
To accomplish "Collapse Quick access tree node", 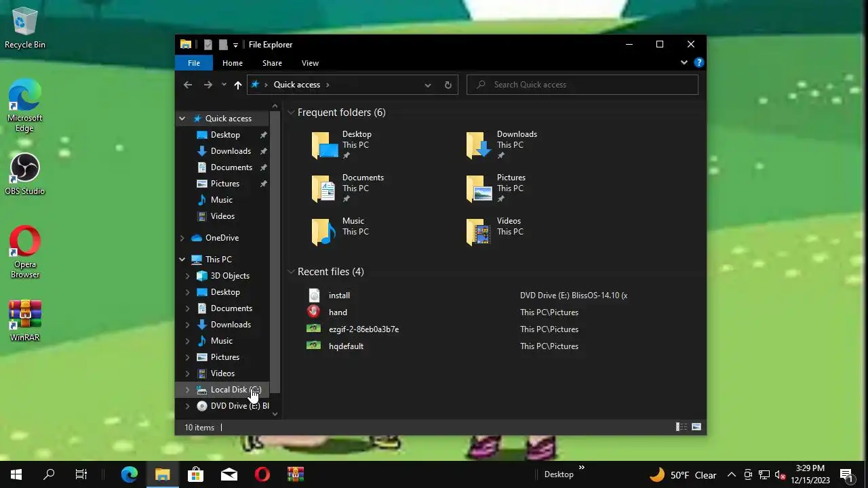I will tap(182, 119).
